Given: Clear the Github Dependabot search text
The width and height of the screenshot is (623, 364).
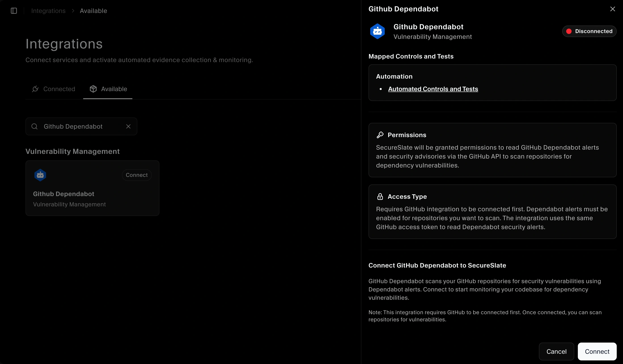Looking at the screenshot, I should click(128, 126).
